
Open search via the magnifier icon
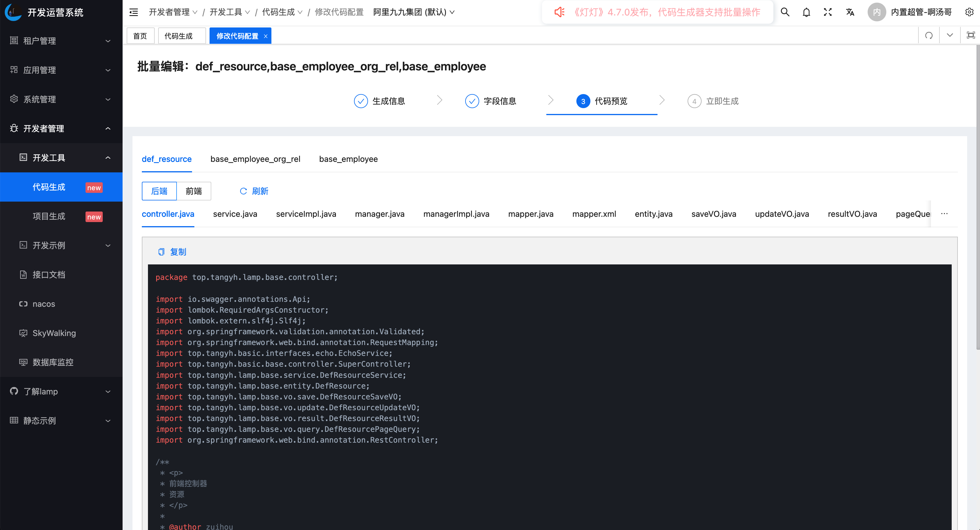(x=785, y=12)
